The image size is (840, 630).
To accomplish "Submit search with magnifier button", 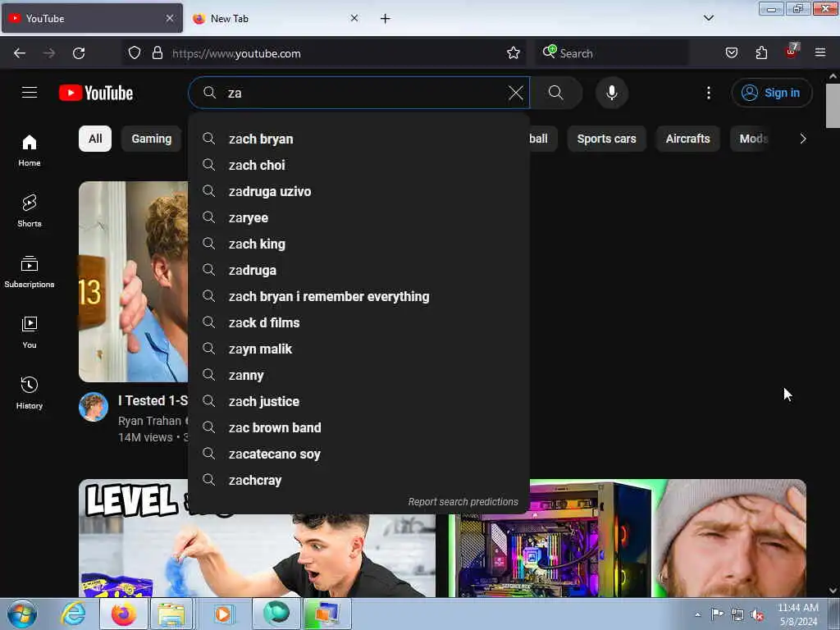I will [556, 93].
